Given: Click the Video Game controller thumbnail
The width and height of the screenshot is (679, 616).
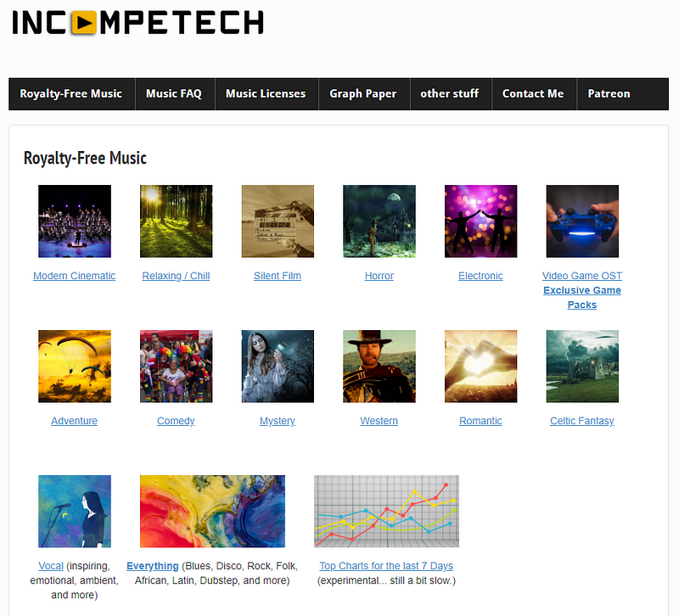Looking at the screenshot, I should click(582, 221).
